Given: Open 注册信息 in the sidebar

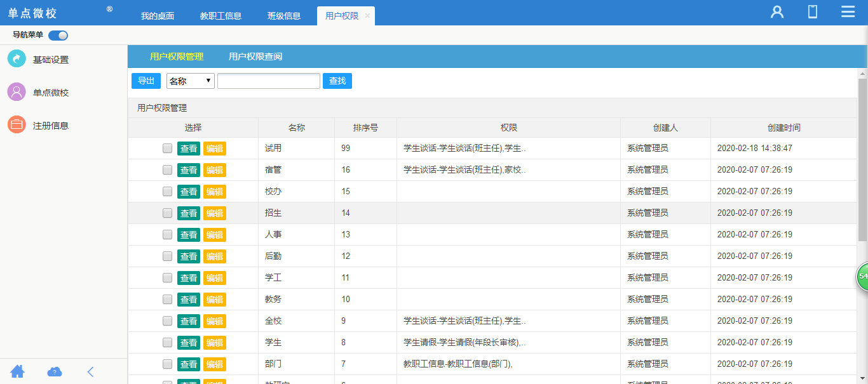Looking at the screenshot, I should pyautogui.click(x=51, y=126).
